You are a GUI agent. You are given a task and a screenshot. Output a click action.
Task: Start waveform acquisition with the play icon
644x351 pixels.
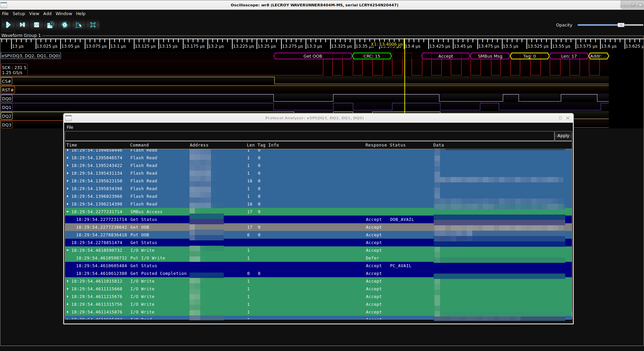(x=8, y=25)
